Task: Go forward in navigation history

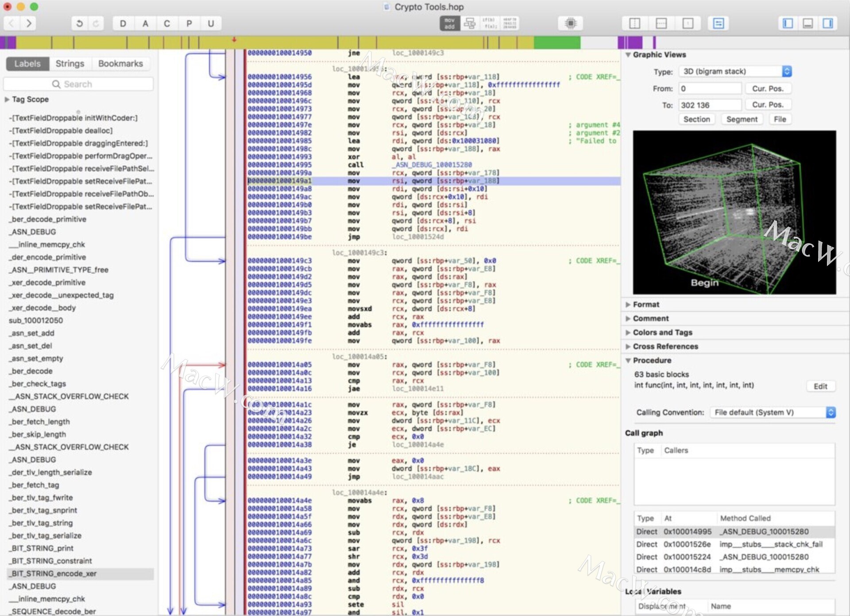Action: [x=28, y=23]
